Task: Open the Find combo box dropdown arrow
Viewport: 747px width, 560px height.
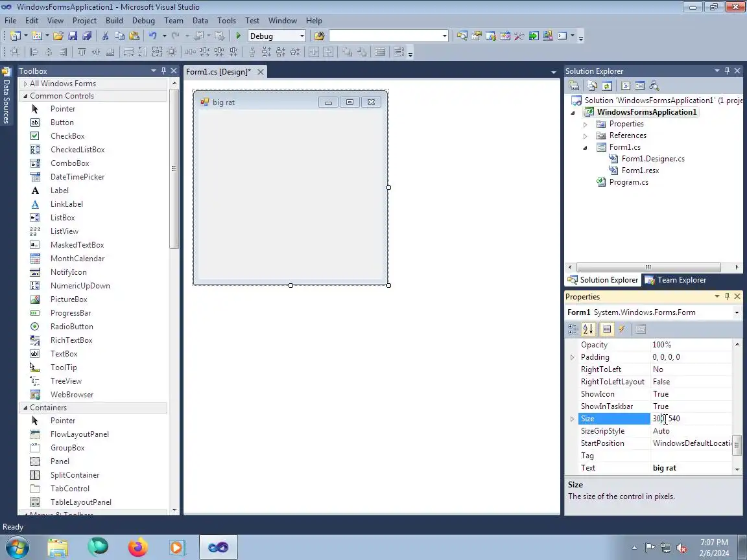Action: point(444,36)
